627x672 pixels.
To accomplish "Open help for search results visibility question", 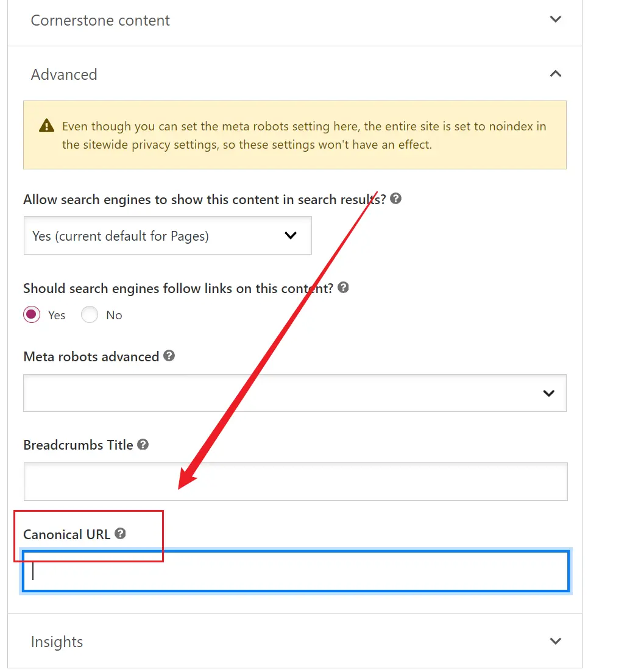I will click(395, 199).
